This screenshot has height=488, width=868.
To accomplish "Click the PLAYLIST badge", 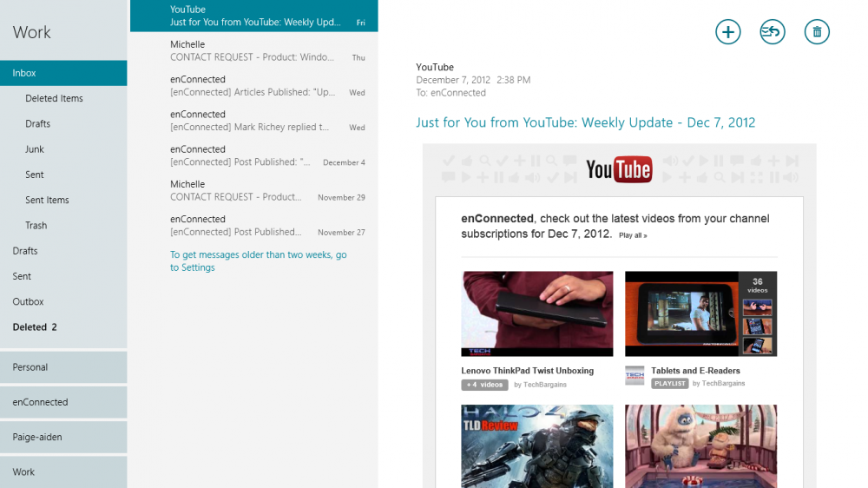I will (x=669, y=383).
